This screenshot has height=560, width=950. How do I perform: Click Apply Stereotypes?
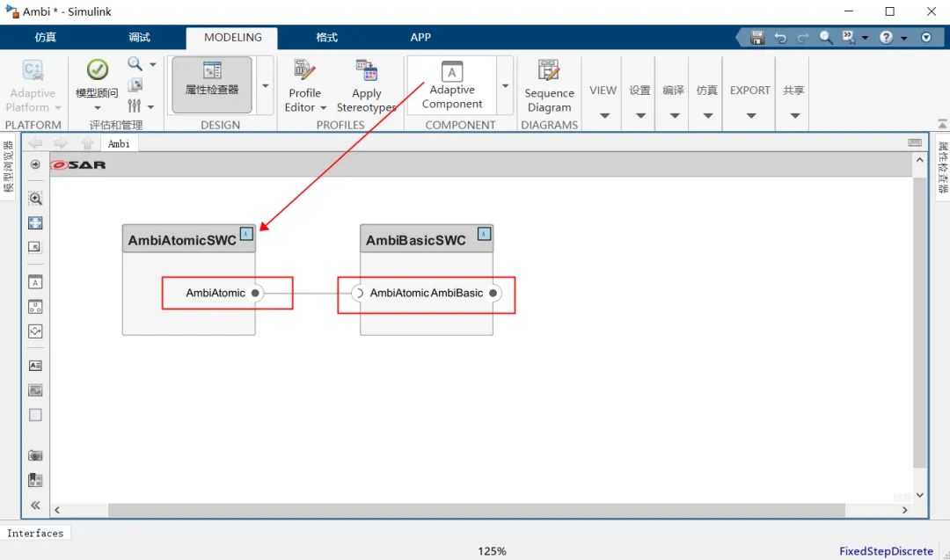click(x=367, y=86)
